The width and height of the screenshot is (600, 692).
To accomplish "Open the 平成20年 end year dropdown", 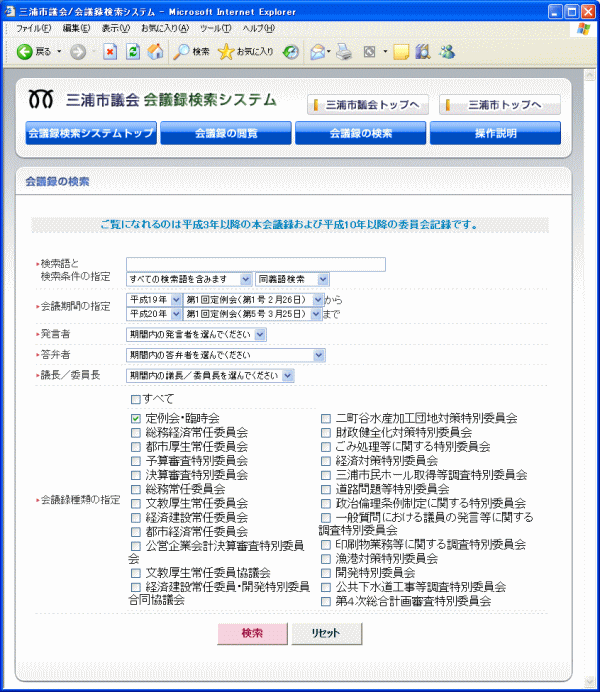I will pyautogui.click(x=154, y=314).
